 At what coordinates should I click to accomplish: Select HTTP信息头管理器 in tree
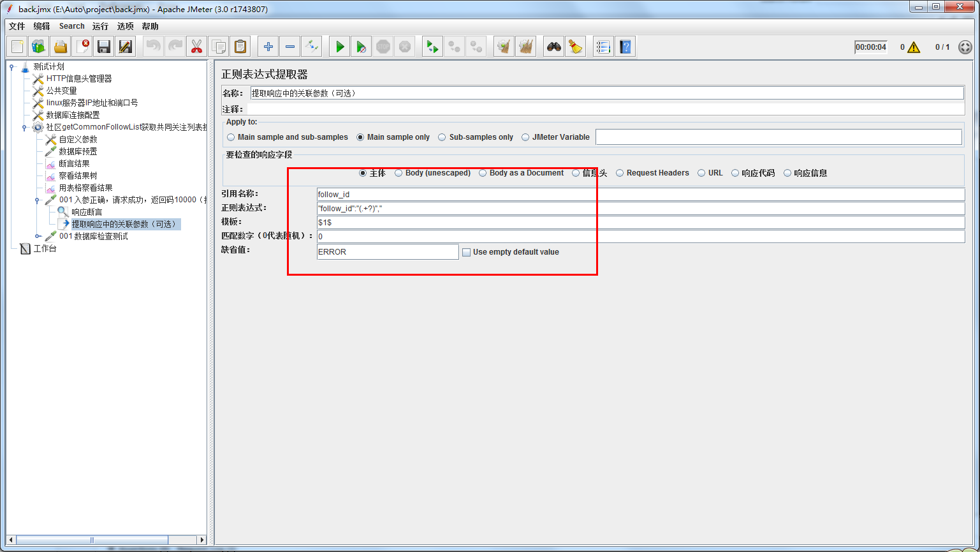point(78,78)
